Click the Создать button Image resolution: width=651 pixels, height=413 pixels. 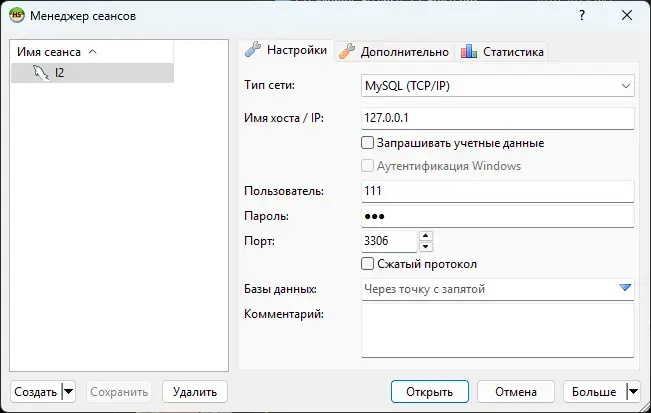pos(36,391)
